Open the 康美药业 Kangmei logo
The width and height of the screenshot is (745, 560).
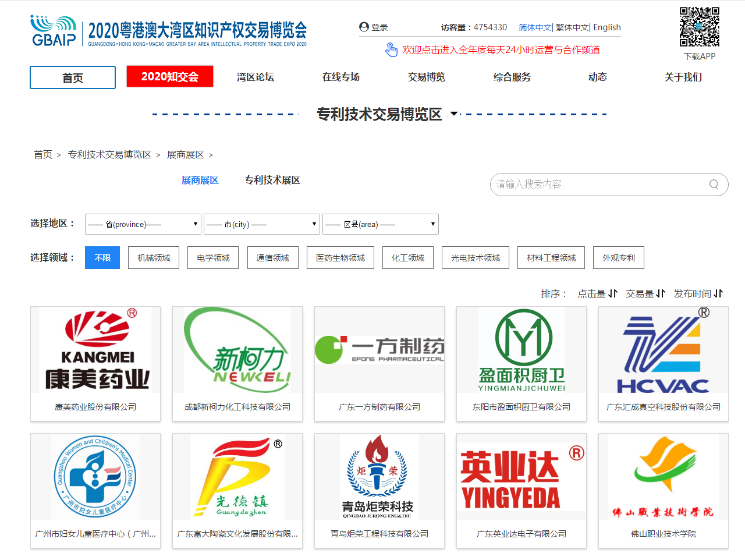point(95,350)
